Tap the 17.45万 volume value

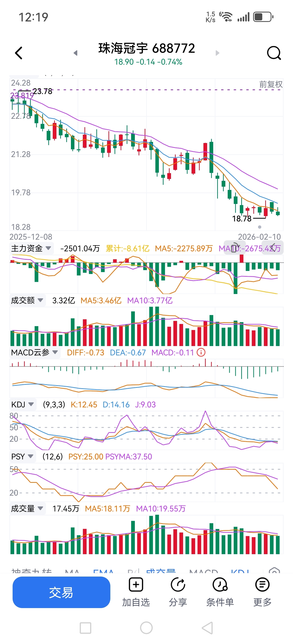(66, 508)
